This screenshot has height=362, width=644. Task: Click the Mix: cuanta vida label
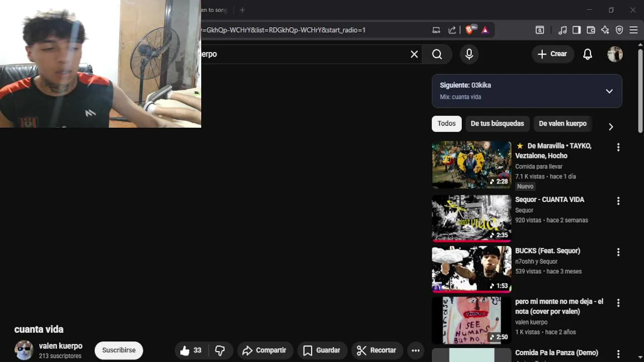[x=460, y=97]
